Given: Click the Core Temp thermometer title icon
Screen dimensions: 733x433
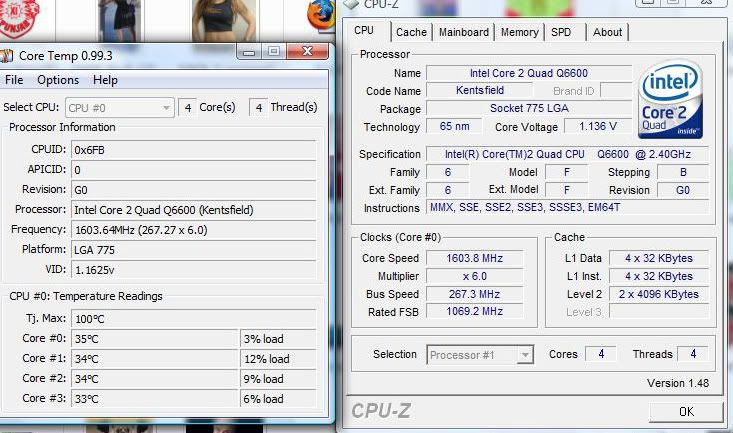Looking at the screenshot, I should [x=7, y=56].
